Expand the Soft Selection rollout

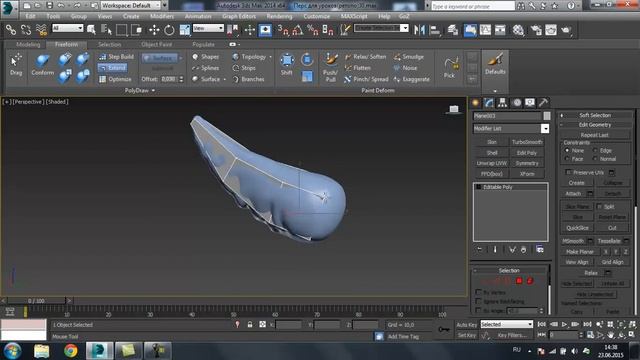click(x=595, y=115)
